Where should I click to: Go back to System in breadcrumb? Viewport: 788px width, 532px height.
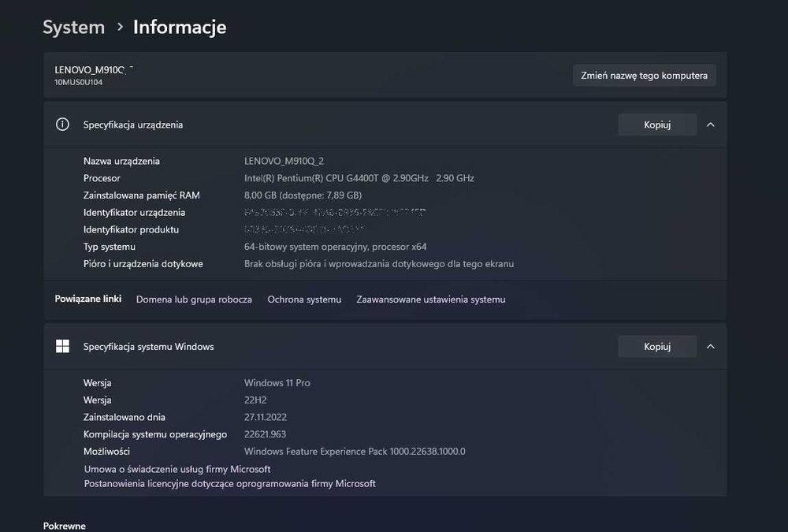pos(74,27)
